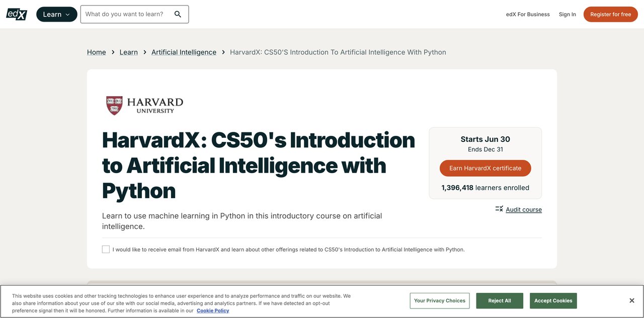Viewport: 644px width, 318px height.
Task: Select the Artificial Intelligence breadcrumb
Action: [x=184, y=52]
